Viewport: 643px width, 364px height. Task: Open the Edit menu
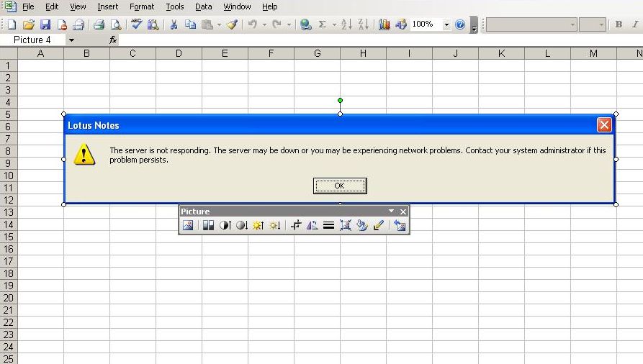(52, 6)
